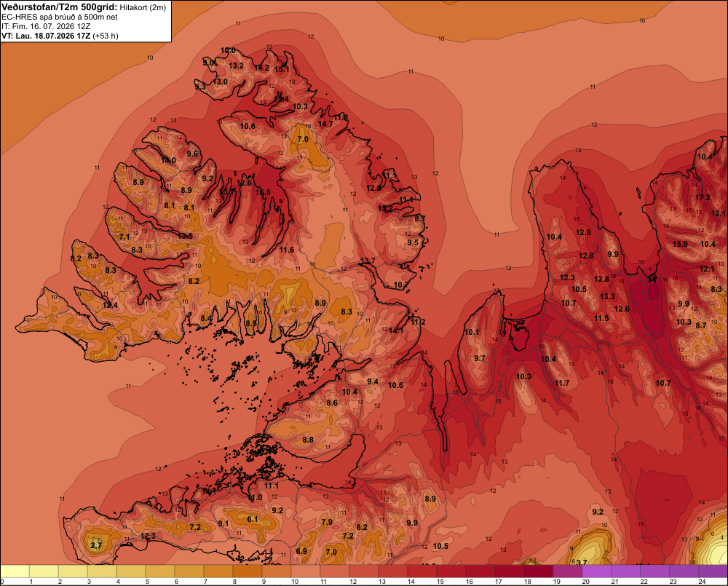Click the legend color between 23 and 24
This screenshot has height=586, width=728.
coord(684,571)
